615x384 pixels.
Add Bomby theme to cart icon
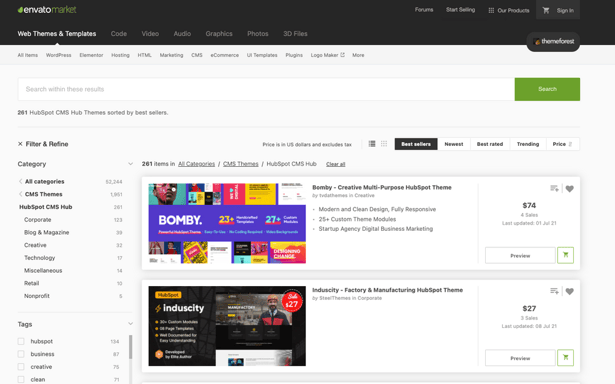[565, 255]
